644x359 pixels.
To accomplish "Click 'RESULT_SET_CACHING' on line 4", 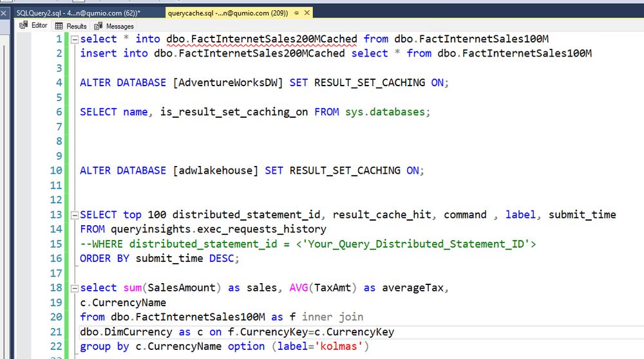I will click(370, 83).
